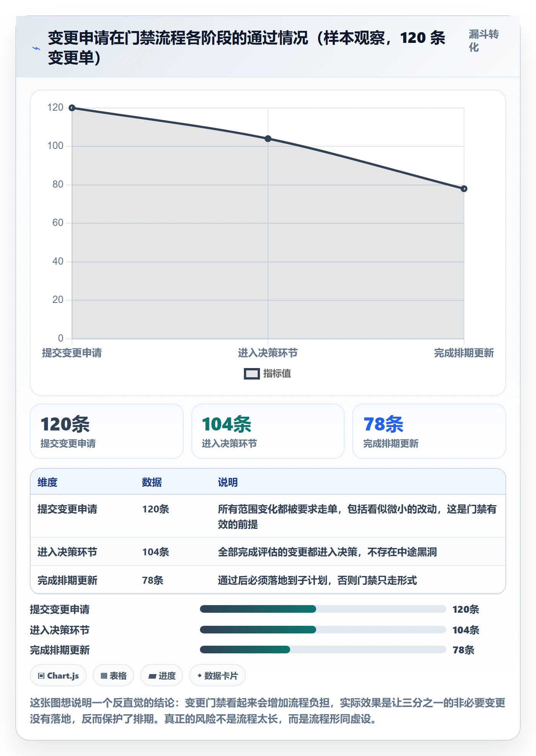Click the y-axis tick label 100

coord(56,146)
